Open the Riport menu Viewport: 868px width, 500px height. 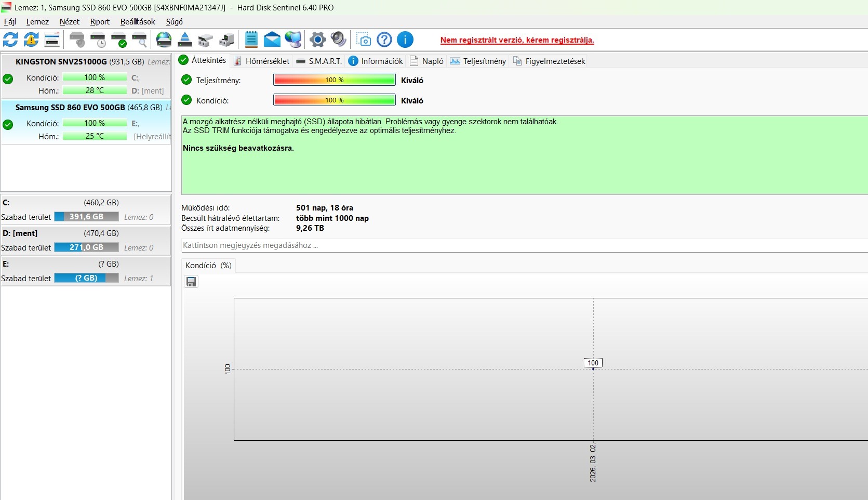(100, 22)
